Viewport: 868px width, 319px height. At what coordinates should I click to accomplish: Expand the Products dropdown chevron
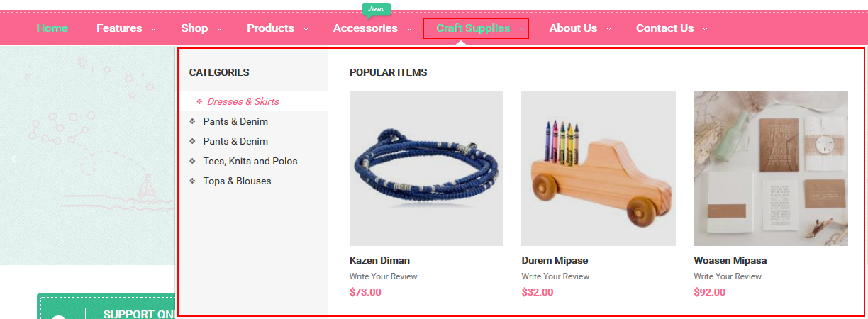[306, 29]
